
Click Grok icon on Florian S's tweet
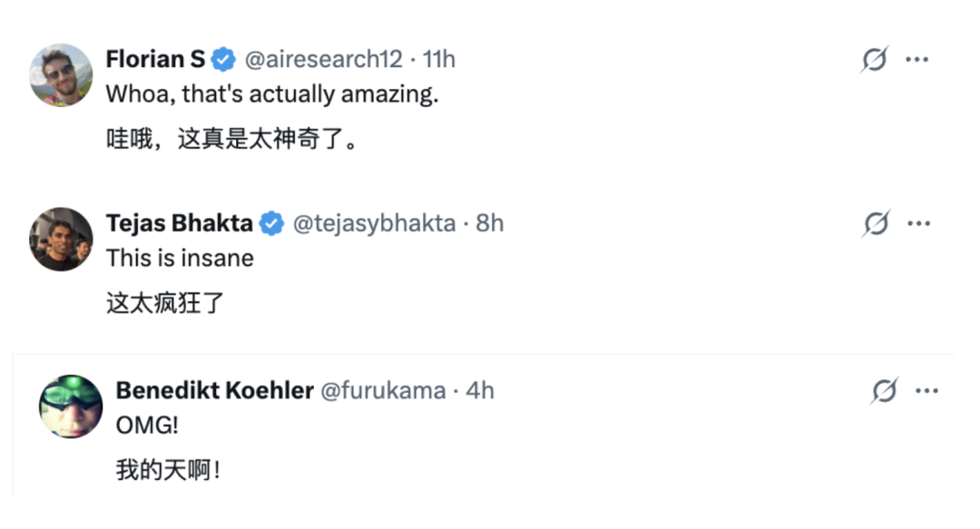coord(874,60)
